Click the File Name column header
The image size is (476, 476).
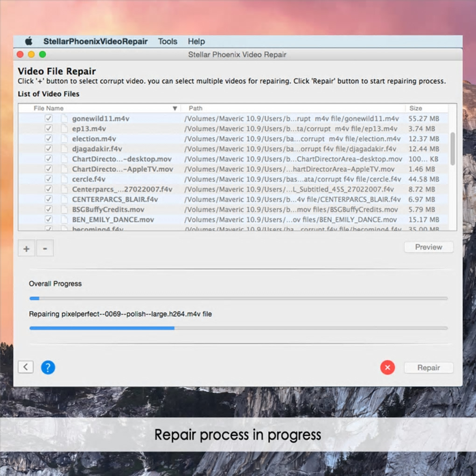(x=49, y=108)
